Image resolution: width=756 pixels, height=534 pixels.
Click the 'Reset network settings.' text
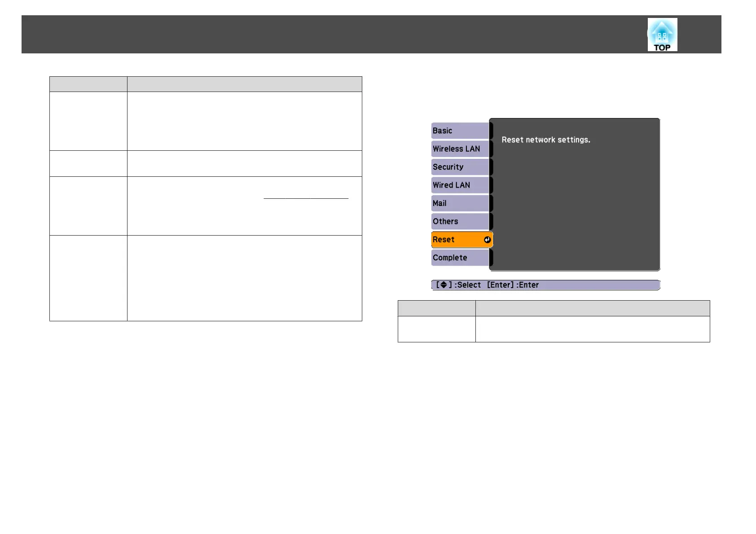tap(546, 140)
